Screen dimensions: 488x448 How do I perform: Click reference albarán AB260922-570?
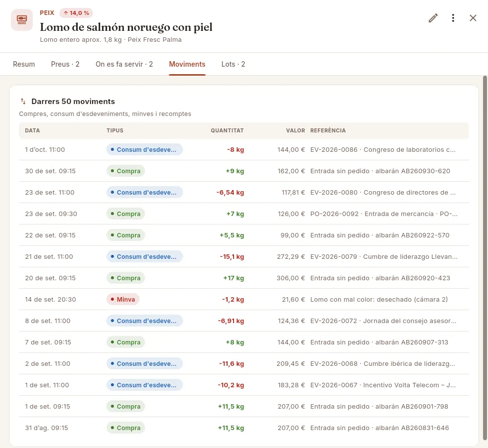coord(379,235)
